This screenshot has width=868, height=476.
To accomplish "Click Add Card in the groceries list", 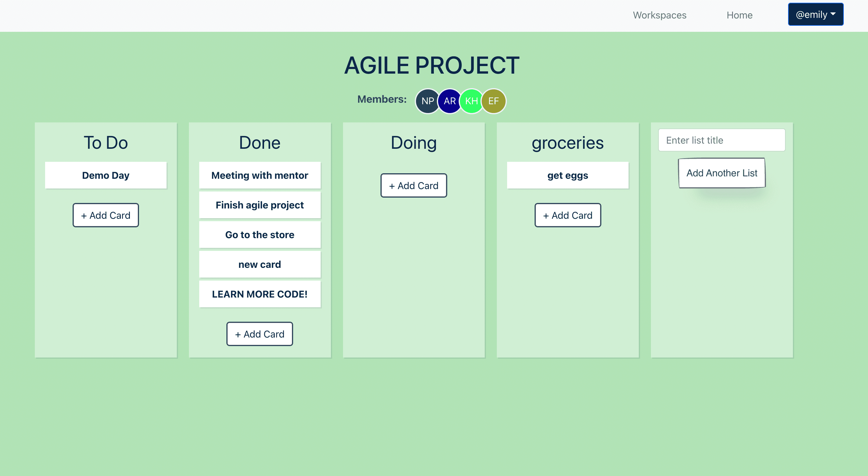I will (x=567, y=215).
